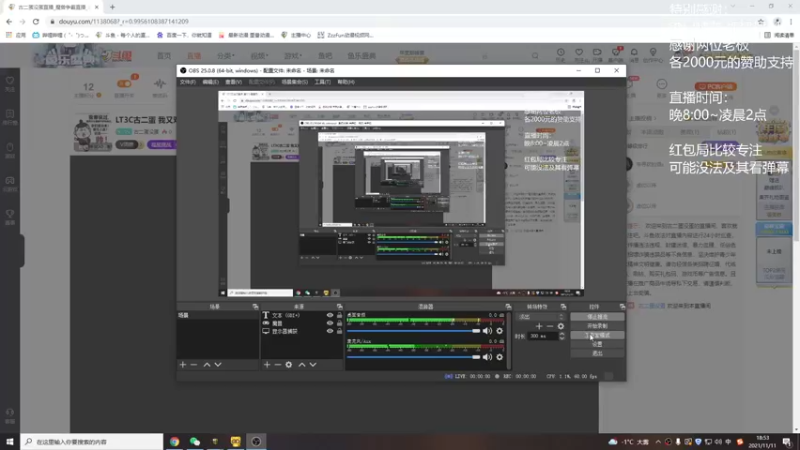The width and height of the screenshot is (800, 450).
Task: Pop out the Scene Transitions dock panel
Action: (563, 307)
